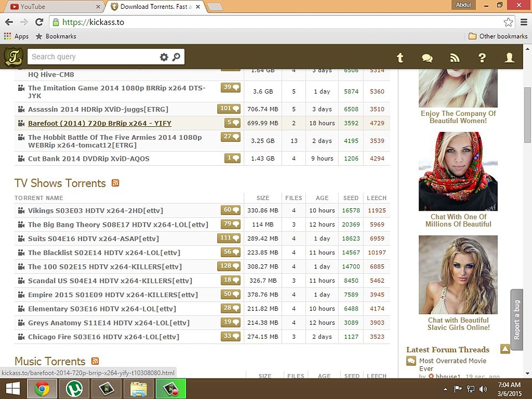Open File Explorer from the taskbar
Viewport: 532px width, 399px height.
(x=139, y=389)
